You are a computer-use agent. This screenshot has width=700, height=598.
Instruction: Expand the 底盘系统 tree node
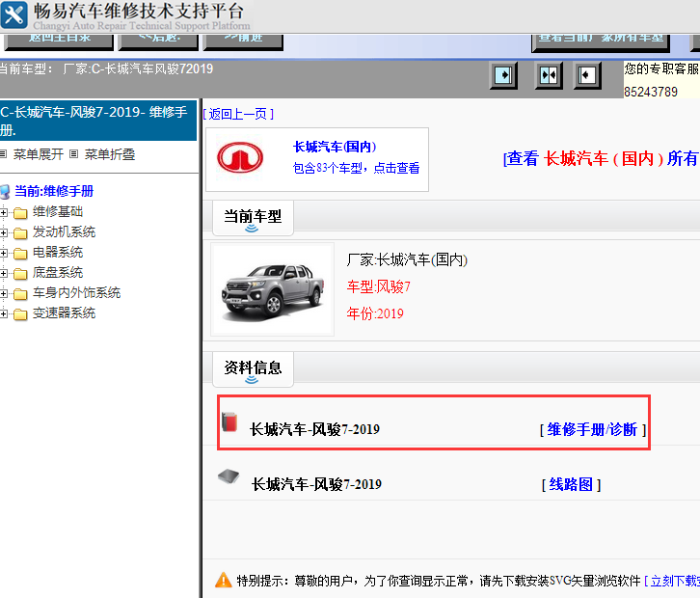[x=4, y=273]
